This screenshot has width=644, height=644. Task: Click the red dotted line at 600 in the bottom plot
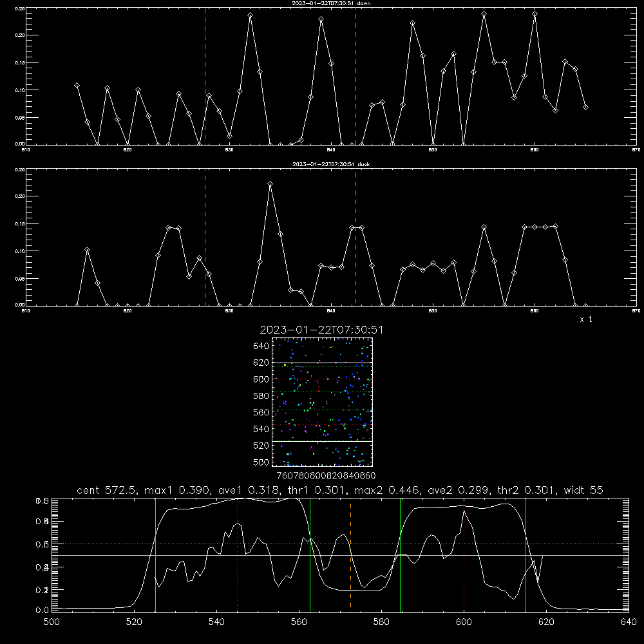click(464, 554)
